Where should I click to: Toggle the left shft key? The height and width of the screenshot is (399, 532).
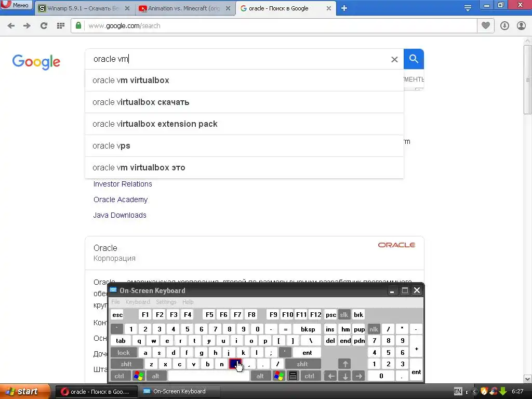[126, 364]
